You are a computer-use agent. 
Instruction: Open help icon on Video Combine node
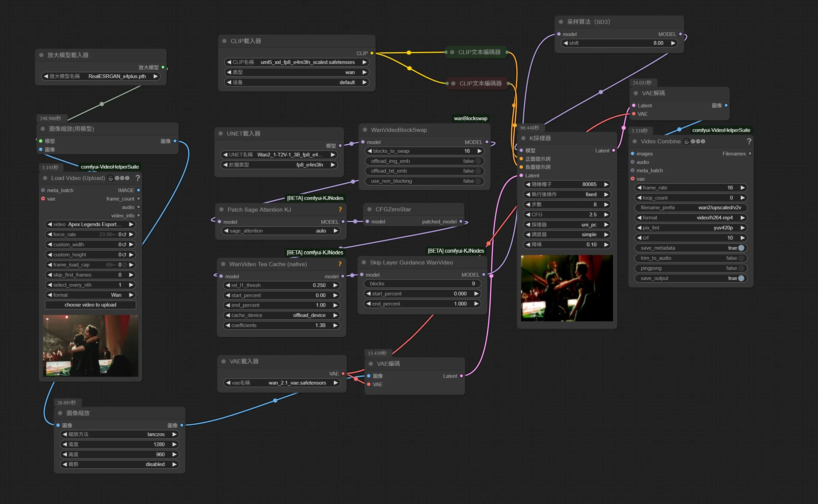749,141
